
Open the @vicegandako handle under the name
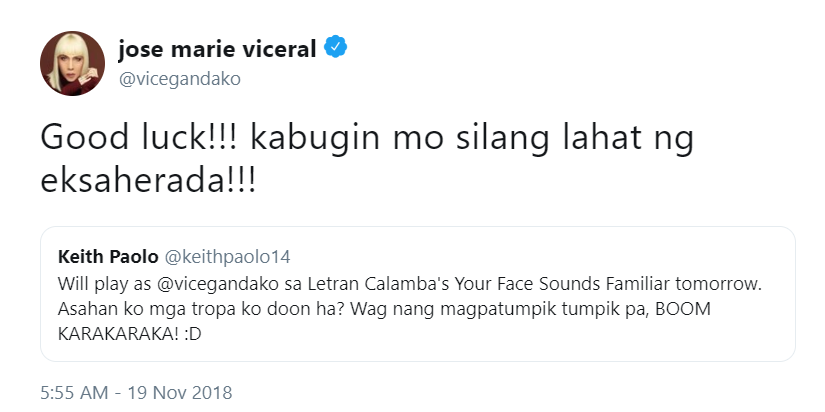pos(179,79)
